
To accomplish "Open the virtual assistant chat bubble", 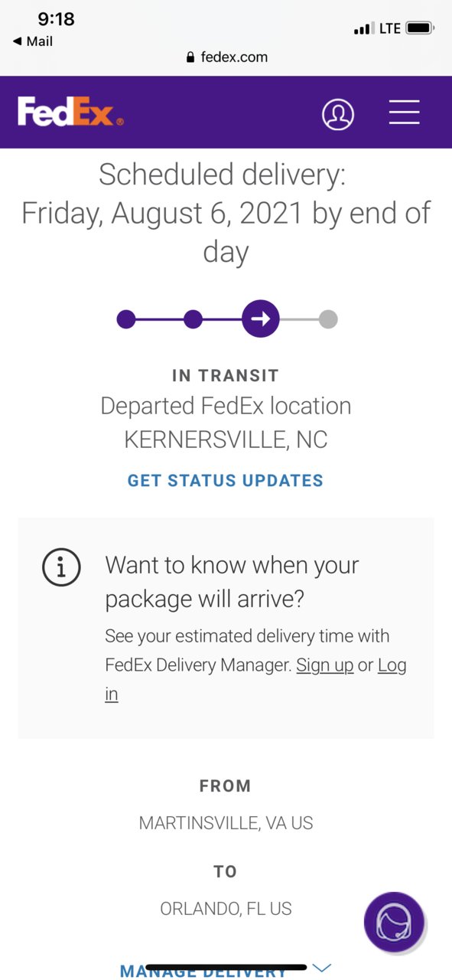I will 394,922.
